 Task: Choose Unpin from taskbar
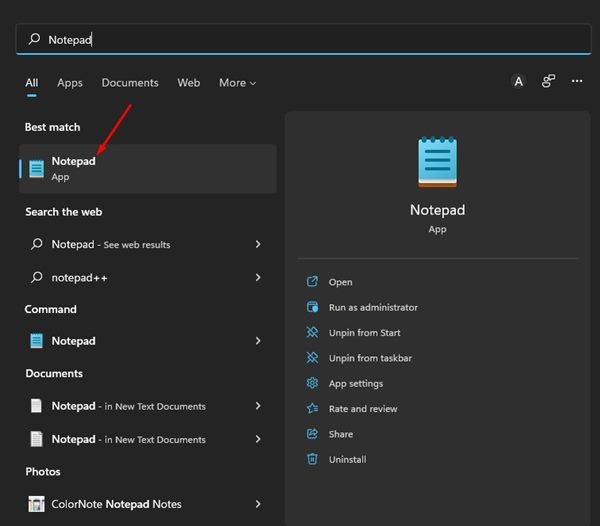(x=370, y=358)
